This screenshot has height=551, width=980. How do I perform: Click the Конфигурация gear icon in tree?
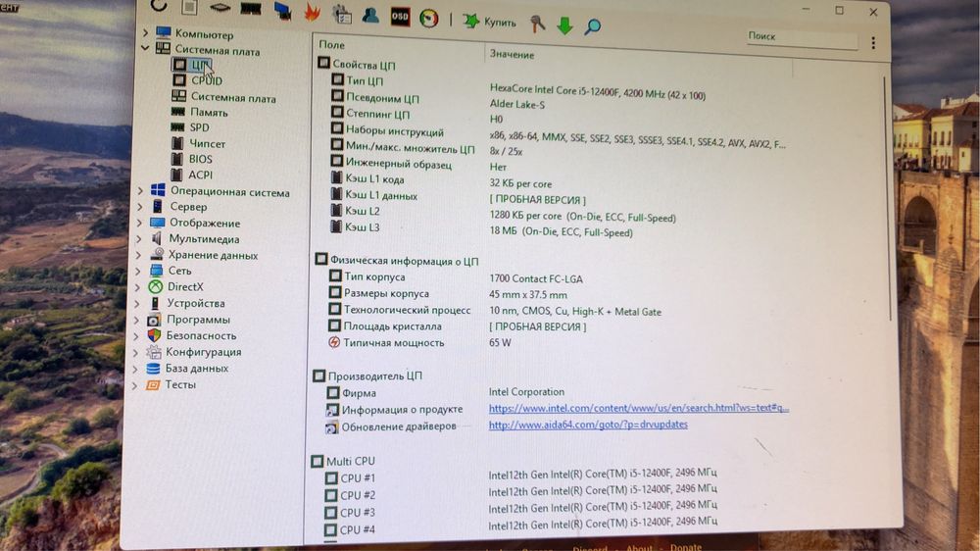[x=153, y=352]
